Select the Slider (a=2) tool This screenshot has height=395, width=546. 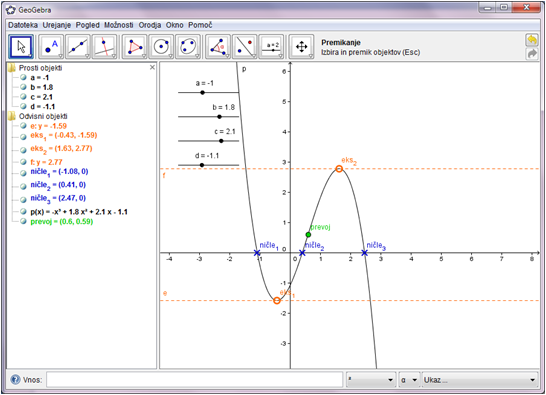(272, 47)
